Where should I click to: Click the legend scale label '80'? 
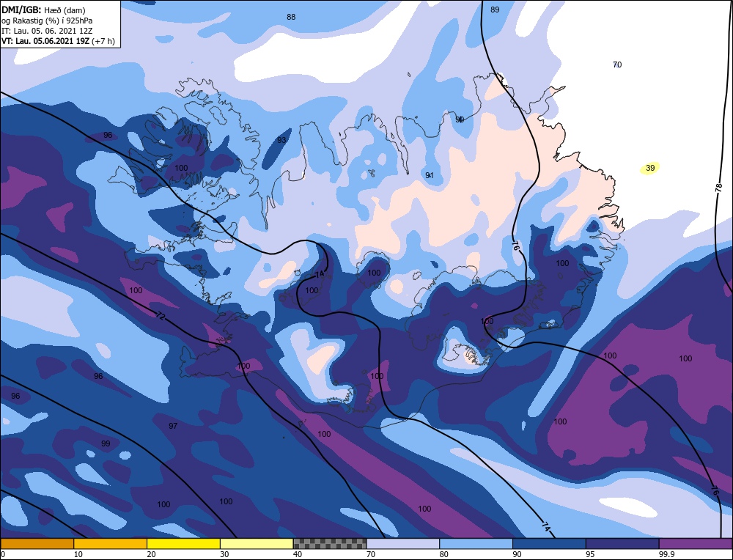pyautogui.click(x=444, y=554)
